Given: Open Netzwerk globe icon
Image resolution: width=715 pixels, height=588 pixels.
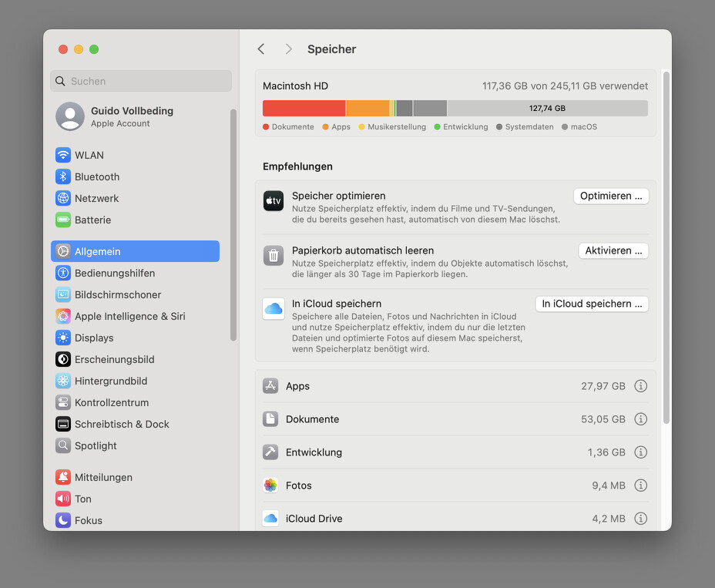Looking at the screenshot, I should click(63, 198).
